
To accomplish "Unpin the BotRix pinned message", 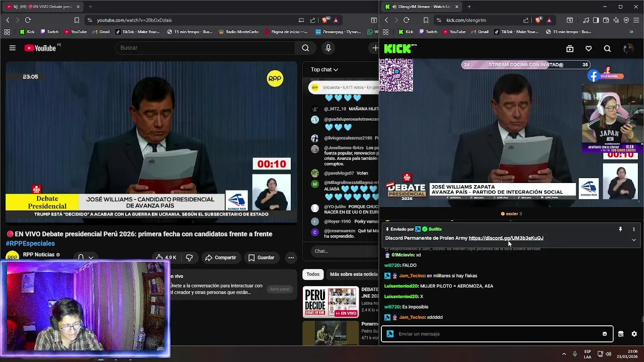I will 620,229.
